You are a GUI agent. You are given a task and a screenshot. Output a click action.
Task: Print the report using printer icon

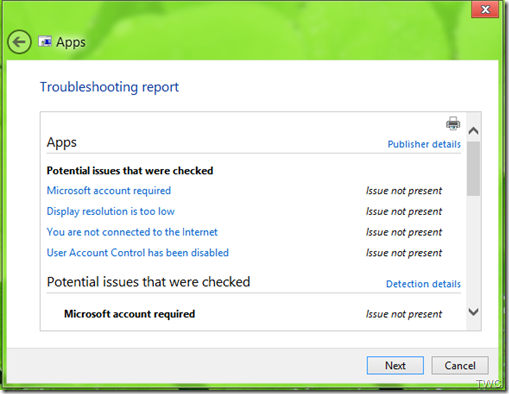pyautogui.click(x=453, y=123)
